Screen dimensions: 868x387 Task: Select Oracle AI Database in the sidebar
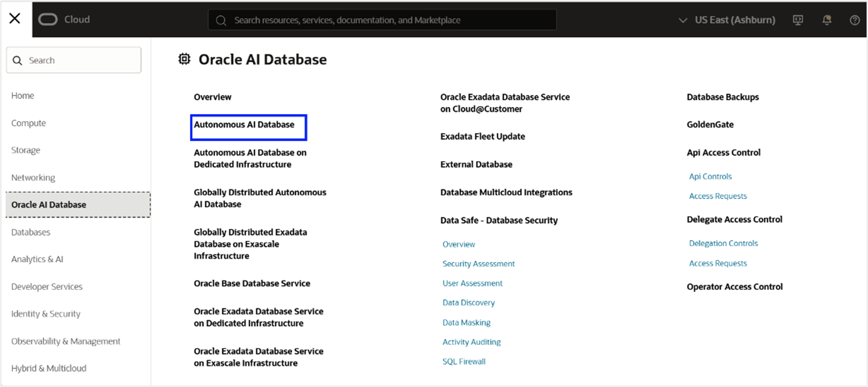[78, 205]
